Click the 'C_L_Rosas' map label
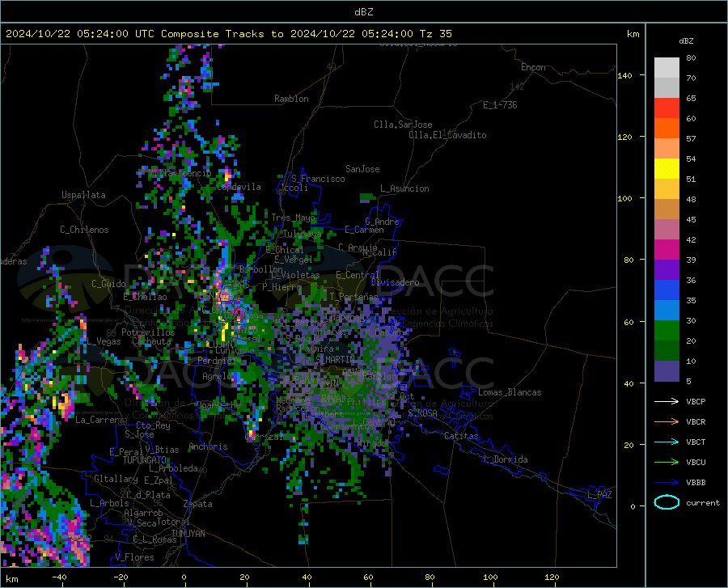Screen dimensions: 728x588 point(154,539)
